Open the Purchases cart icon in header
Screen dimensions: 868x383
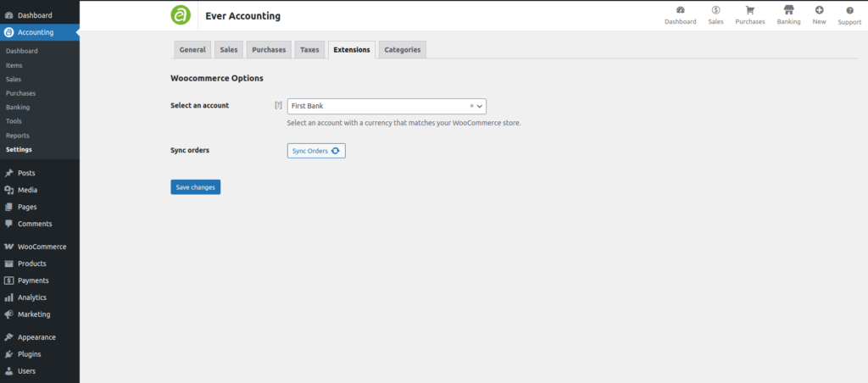click(x=750, y=10)
